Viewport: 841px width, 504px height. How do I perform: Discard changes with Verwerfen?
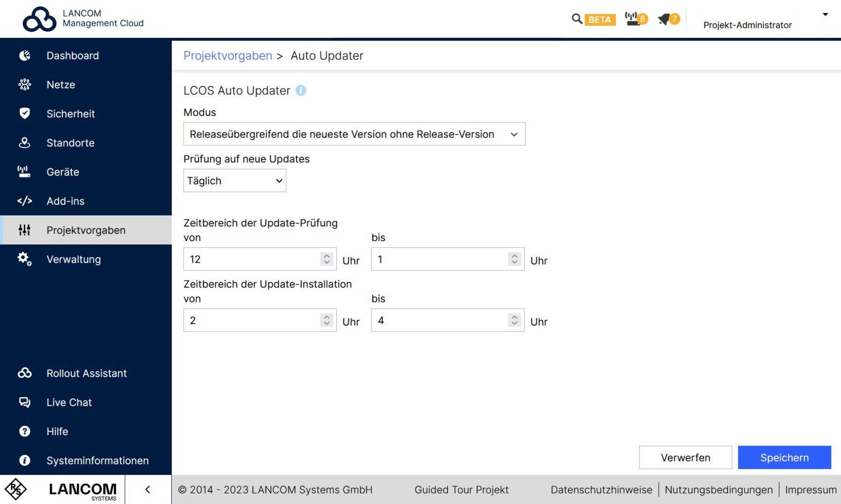[x=685, y=457]
